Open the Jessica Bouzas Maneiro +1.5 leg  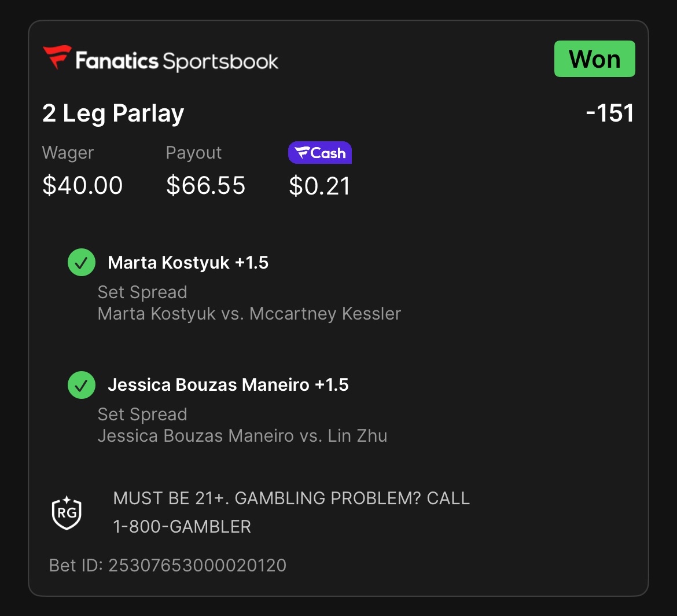click(x=229, y=385)
